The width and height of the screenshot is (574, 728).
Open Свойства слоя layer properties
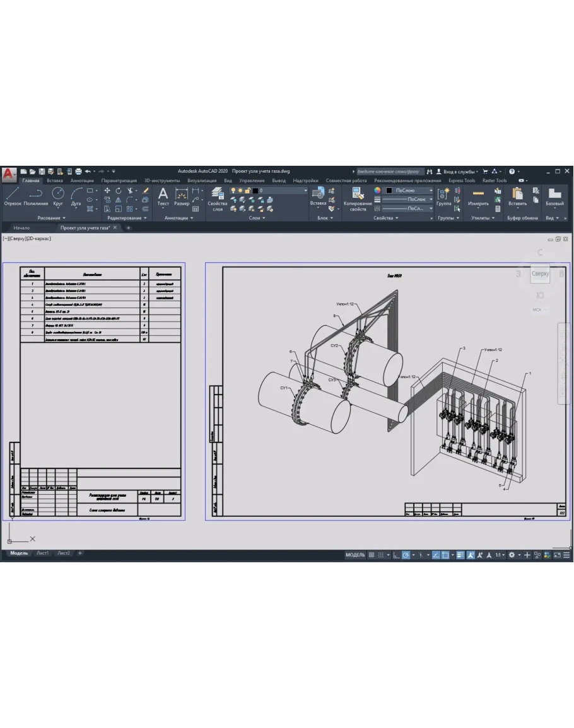pyautogui.click(x=218, y=198)
